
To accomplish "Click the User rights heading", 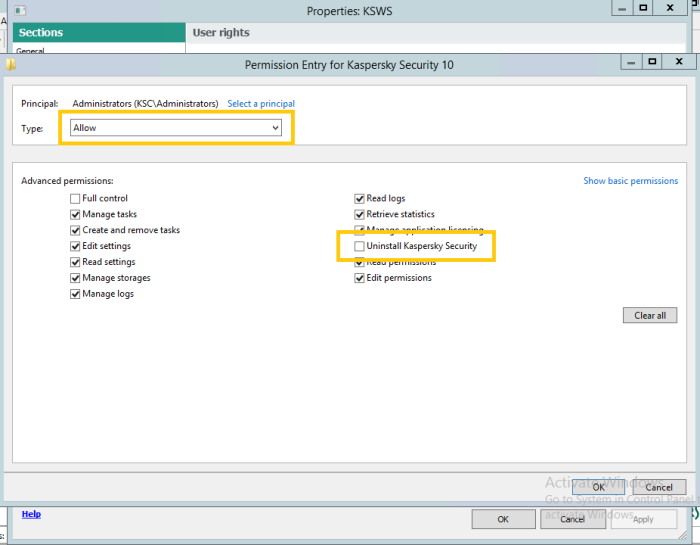I will click(221, 33).
